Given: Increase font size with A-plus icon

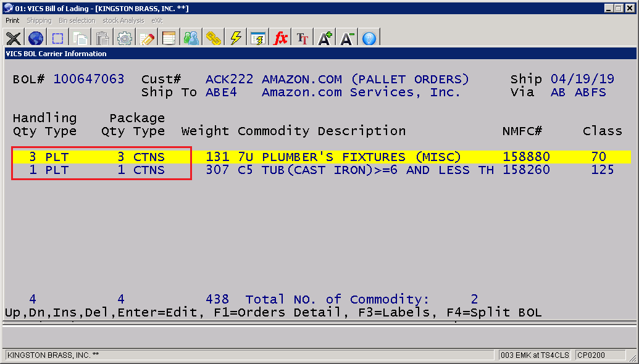Looking at the screenshot, I should pyautogui.click(x=325, y=38).
